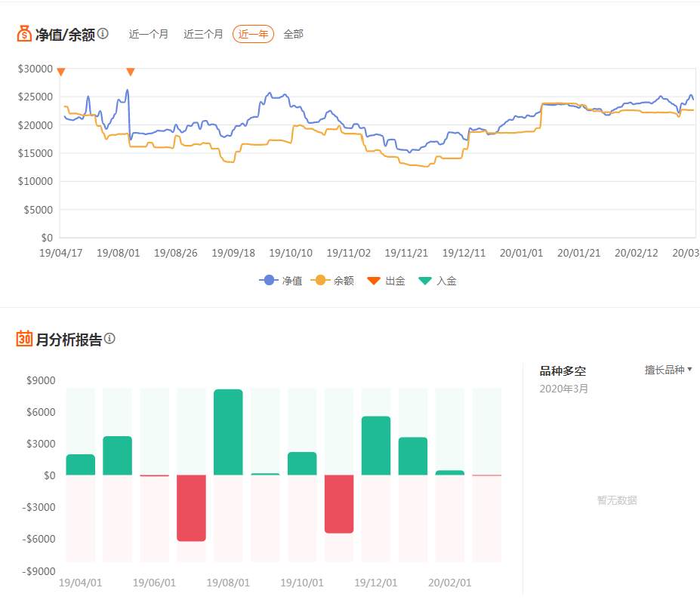Toggle the 余额 series in chart legend

point(332,281)
